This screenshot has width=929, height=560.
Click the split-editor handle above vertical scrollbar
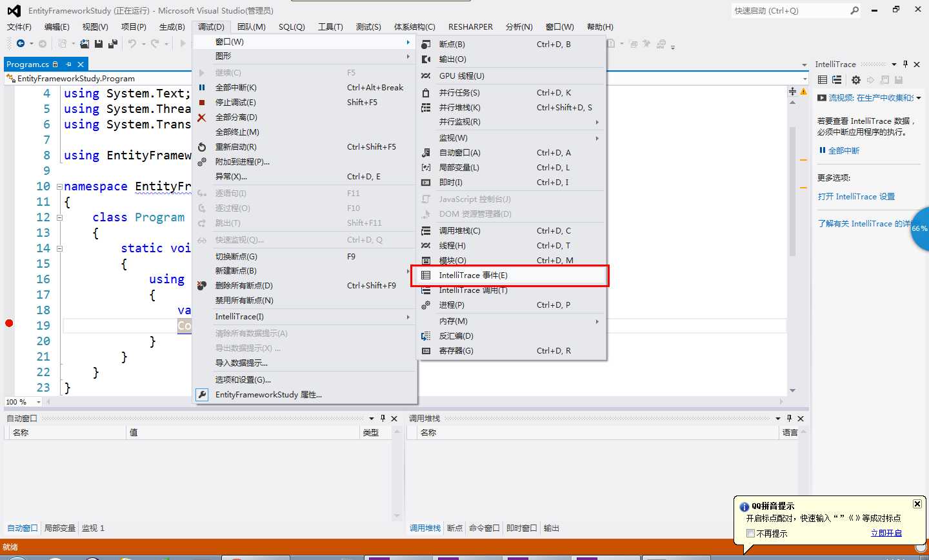click(793, 92)
